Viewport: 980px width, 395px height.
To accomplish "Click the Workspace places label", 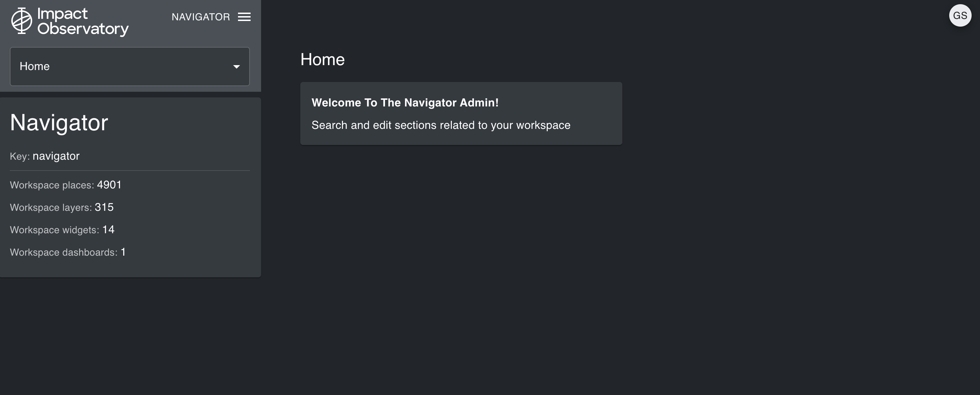I will (x=52, y=185).
